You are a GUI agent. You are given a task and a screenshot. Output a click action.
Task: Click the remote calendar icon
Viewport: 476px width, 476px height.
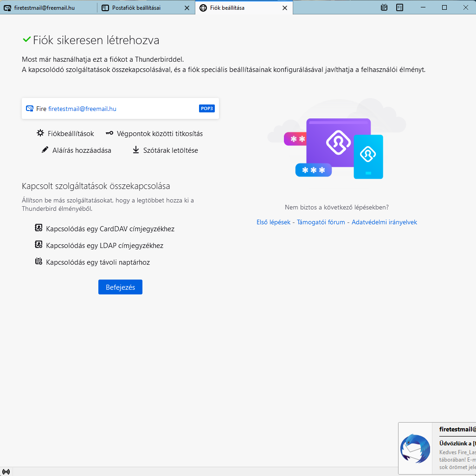[39, 261]
